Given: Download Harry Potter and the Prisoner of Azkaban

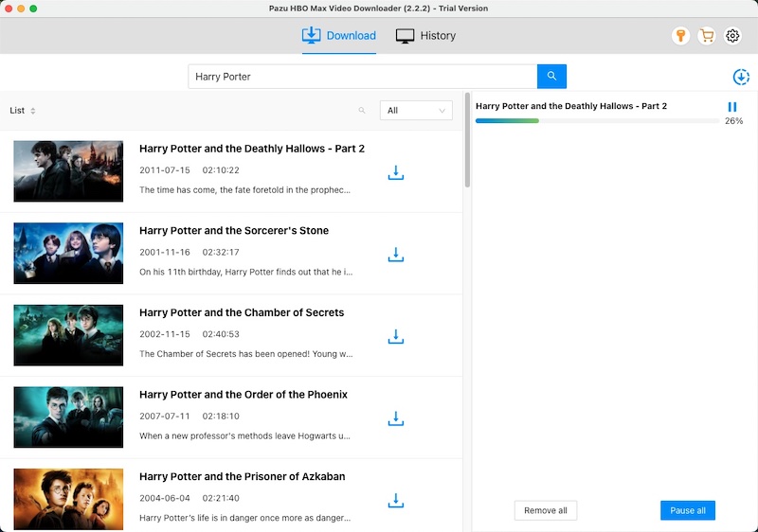Looking at the screenshot, I should click(396, 501).
